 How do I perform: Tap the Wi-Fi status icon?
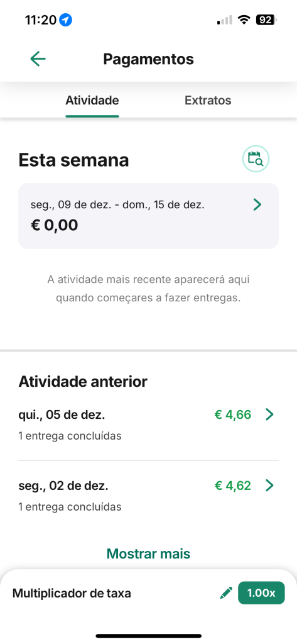coord(244,19)
